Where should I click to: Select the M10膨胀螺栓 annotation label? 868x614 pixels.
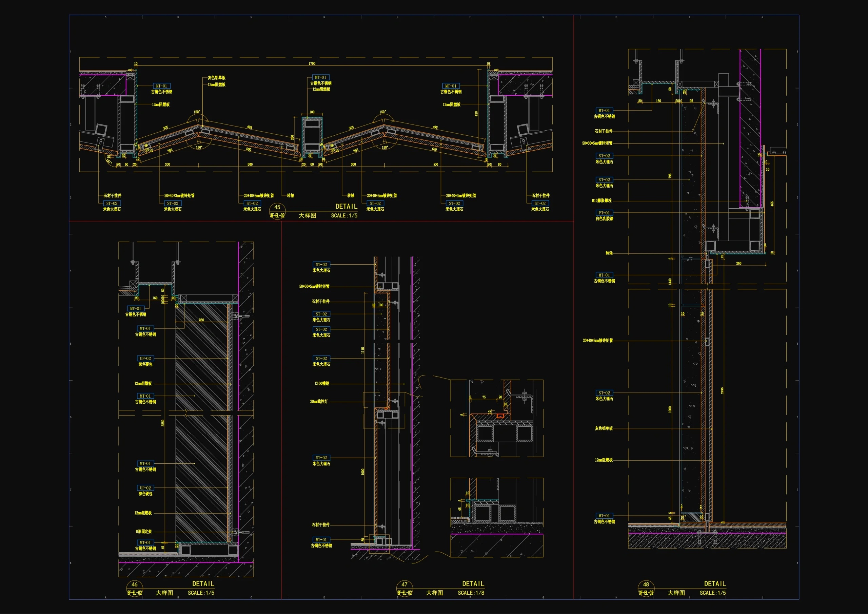point(601,200)
